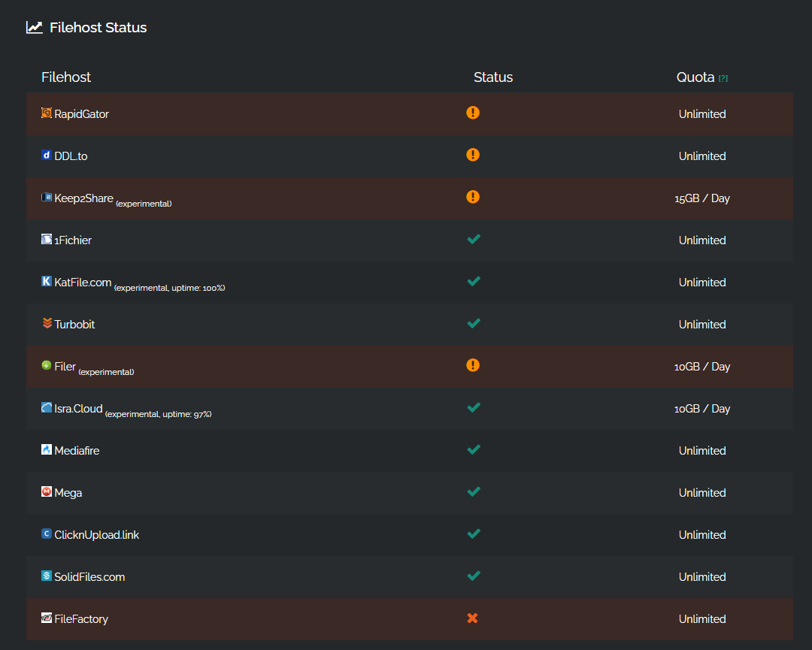Image resolution: width=812 pixels, height=650 pixels.
Task: Click the SolidFiles.com favicon icon
Action: 47,576
